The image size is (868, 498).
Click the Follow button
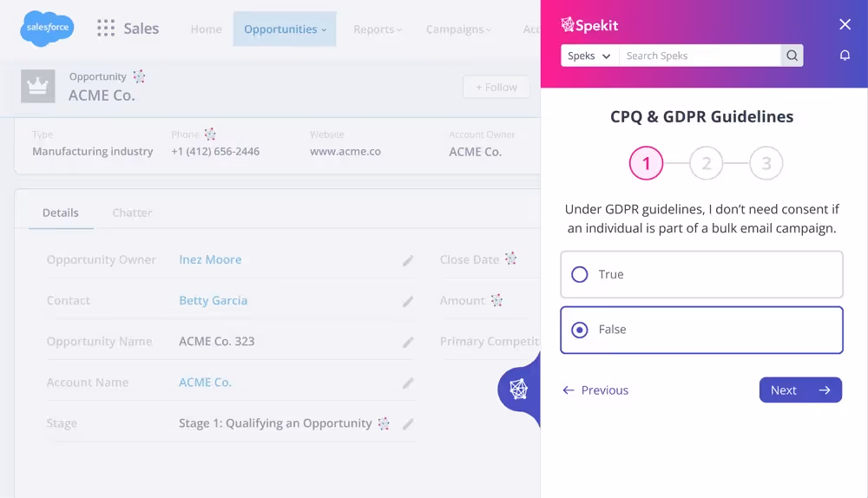496,87
